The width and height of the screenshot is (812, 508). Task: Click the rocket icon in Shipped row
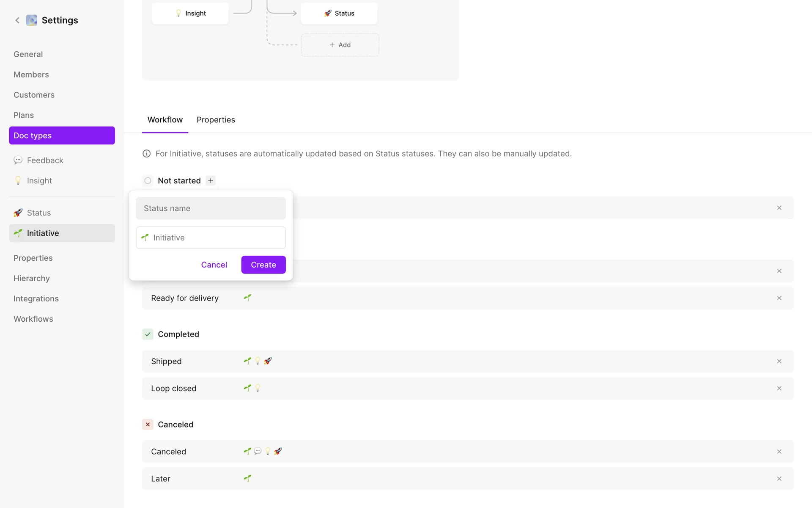(268, 361)
